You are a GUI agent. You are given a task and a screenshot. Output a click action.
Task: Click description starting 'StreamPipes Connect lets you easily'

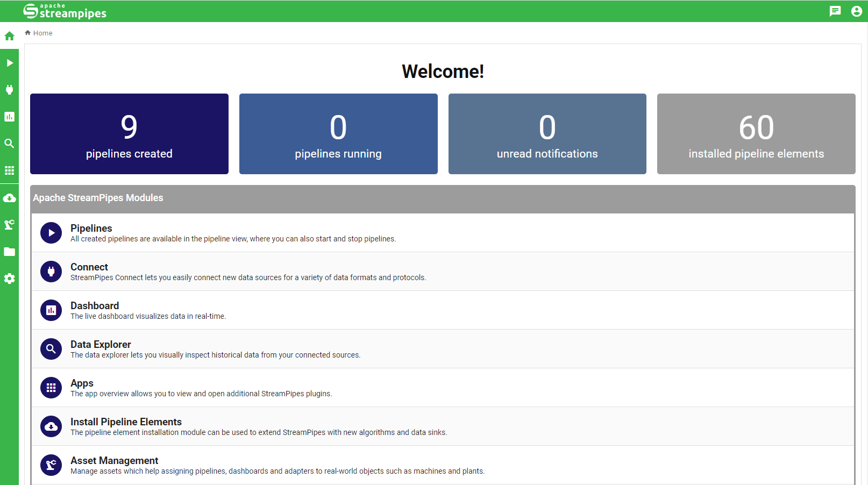248,277
